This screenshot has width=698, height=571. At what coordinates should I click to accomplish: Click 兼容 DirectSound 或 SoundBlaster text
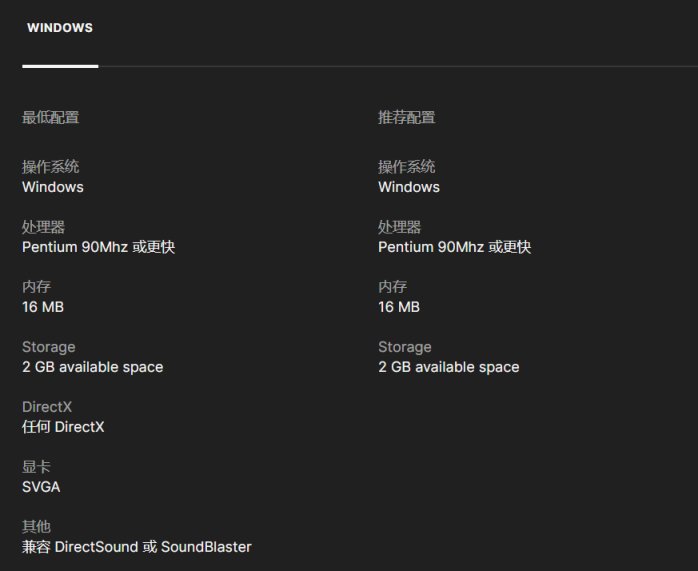(x=137, y=547)
